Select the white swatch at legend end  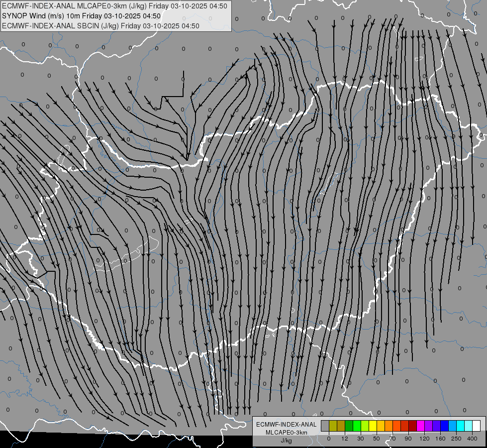tap(477, 426)
